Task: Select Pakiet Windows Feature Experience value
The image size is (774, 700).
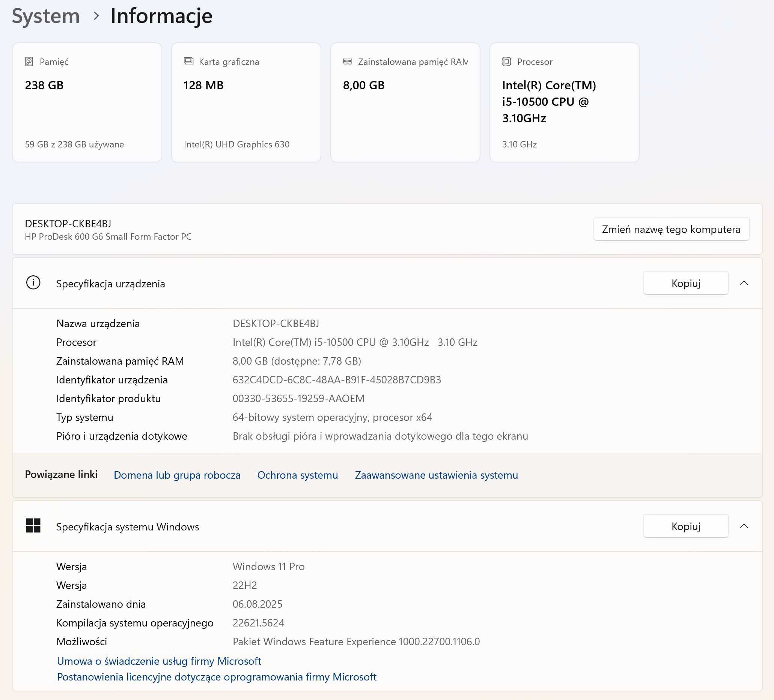Action: point(356,641)
